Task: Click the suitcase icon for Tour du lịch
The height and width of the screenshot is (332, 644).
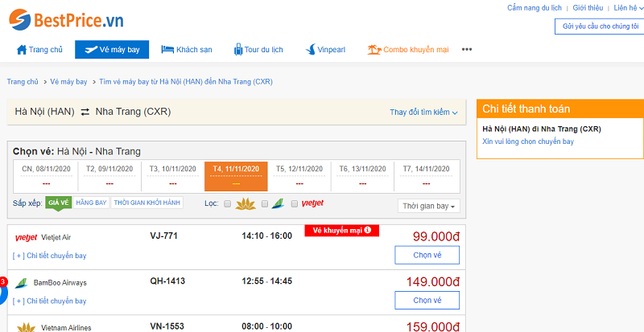Action: [238, 50]
